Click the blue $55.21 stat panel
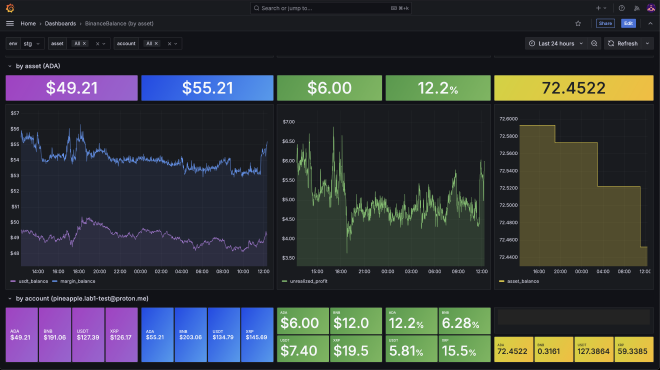Screen dimensions: 660x370 [207, 88]
